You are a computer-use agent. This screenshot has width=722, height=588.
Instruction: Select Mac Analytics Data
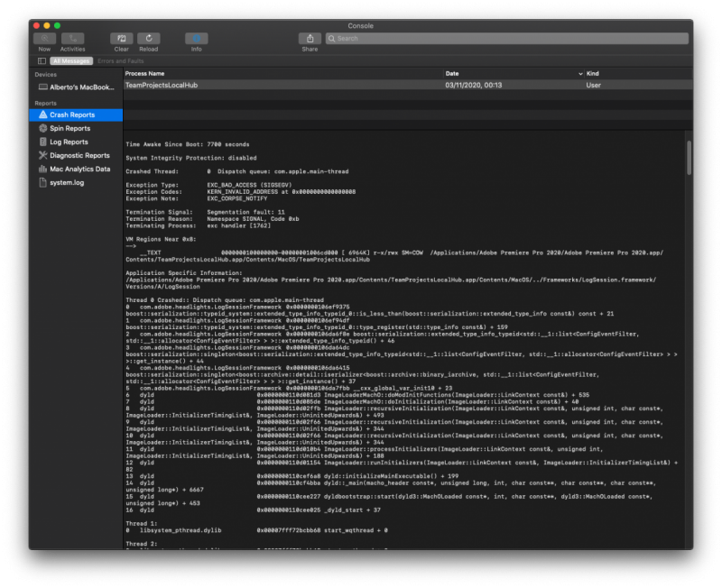[79, 169]
